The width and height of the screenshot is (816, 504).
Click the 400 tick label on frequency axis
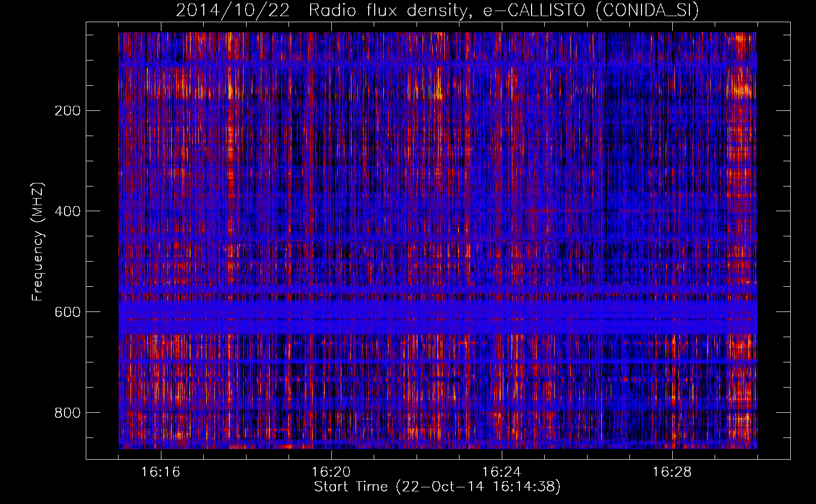68,211
